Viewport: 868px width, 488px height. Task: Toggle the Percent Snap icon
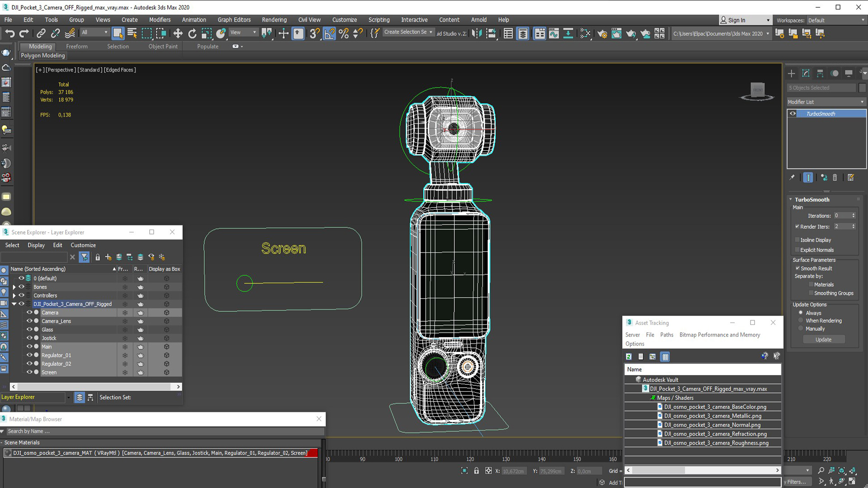(x=344, y=33)
